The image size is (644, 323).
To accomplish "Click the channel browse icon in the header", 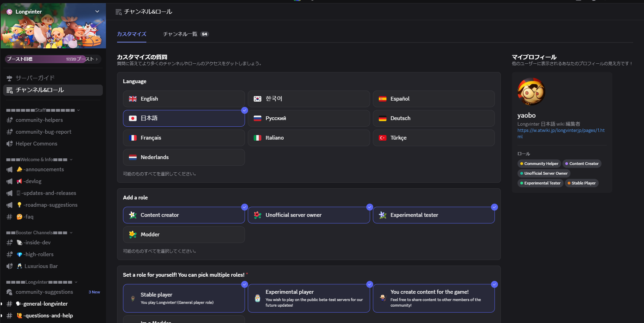I will point(118,12).
